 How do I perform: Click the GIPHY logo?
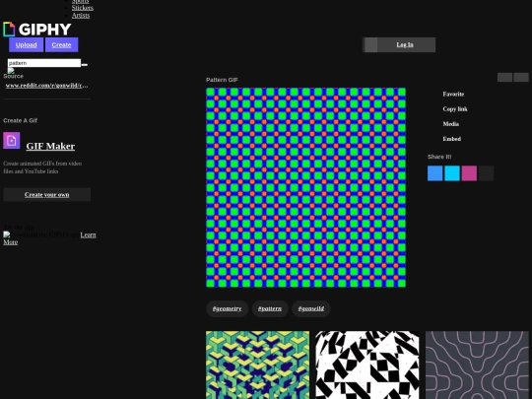click(x=37, y=30)
